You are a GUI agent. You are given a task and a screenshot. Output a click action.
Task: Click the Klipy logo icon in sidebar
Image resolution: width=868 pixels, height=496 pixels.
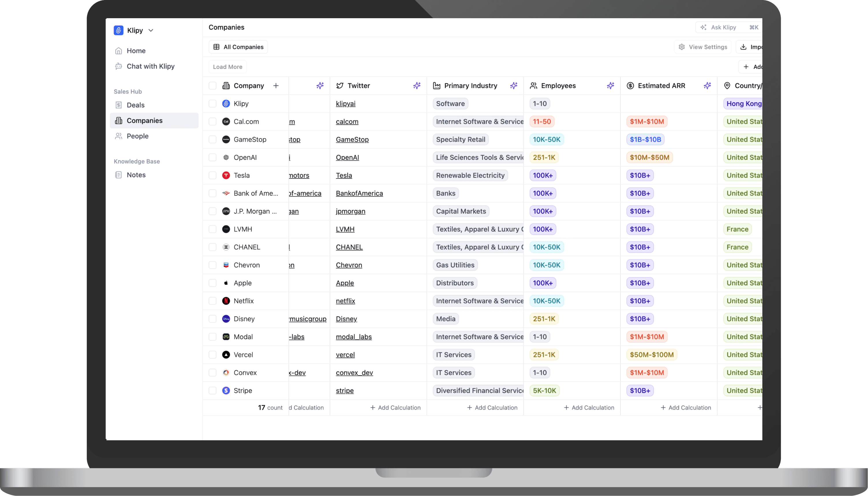[x=119, y=30]
